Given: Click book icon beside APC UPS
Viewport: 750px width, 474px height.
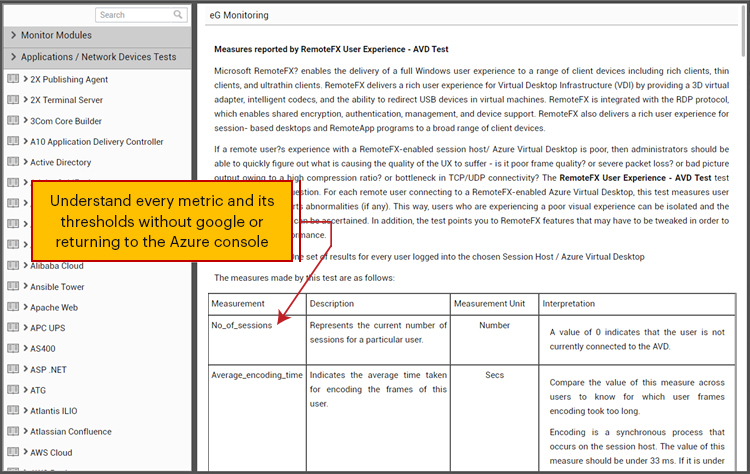Looking at the screenshot, I should point(13,327).
